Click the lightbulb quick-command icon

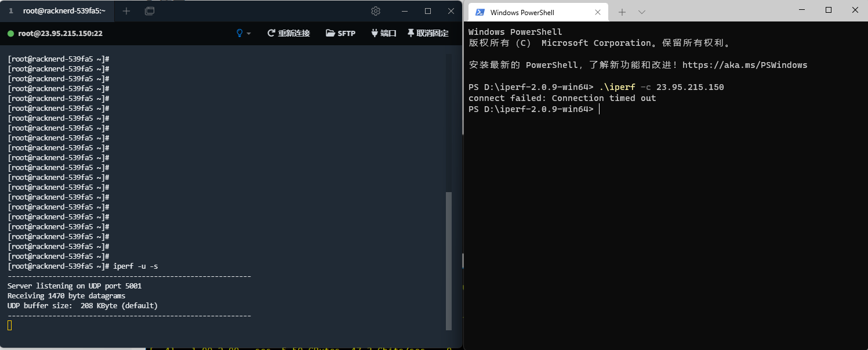pos(240,33)
